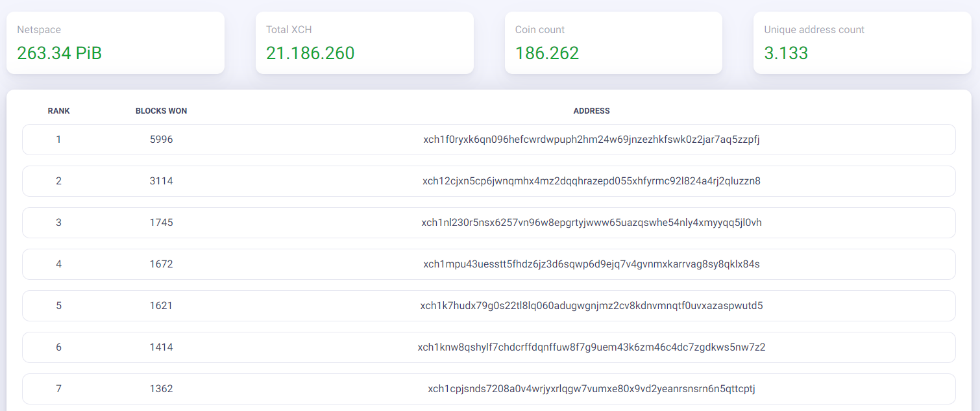The width and height of the screenshot is (980, 411).
Task: Select the Total XCH stat card
Action: 365,43
